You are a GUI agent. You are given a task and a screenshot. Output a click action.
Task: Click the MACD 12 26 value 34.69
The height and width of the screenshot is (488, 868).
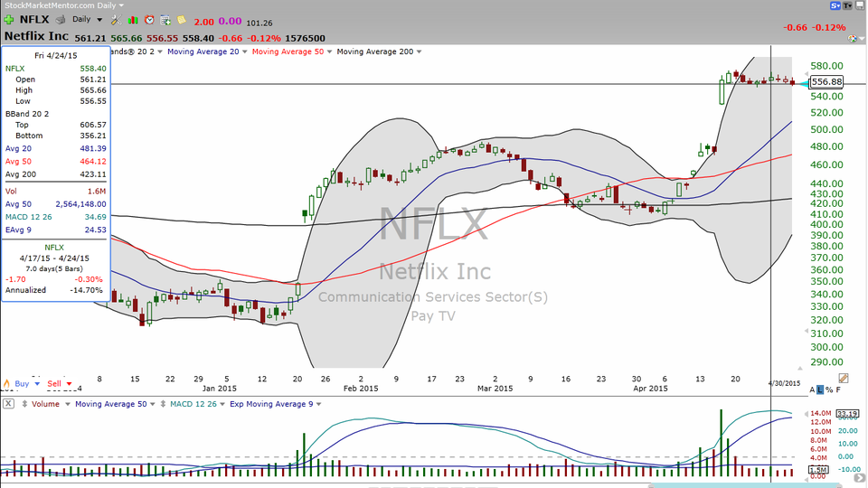click(95, 217)
